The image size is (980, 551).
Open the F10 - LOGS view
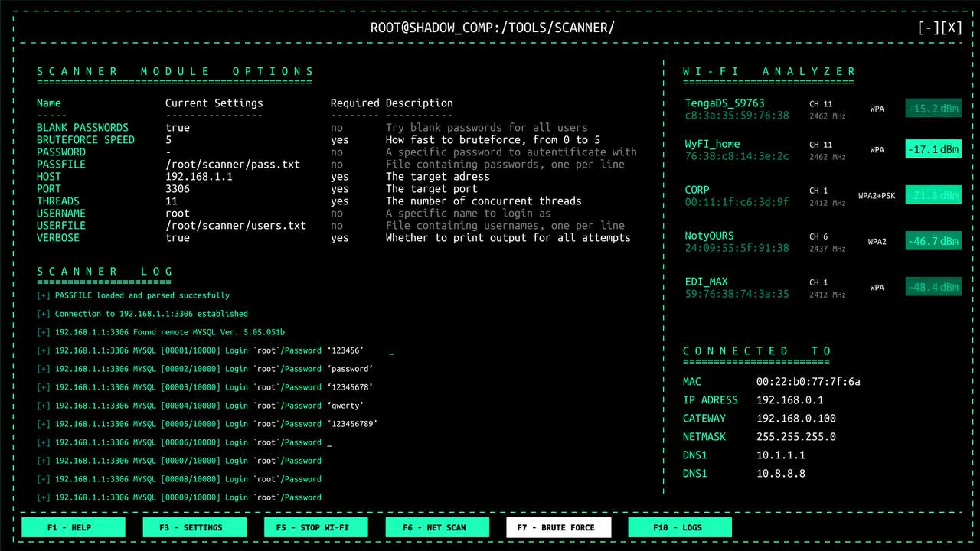pyautogui.click(x=679, y=527)
